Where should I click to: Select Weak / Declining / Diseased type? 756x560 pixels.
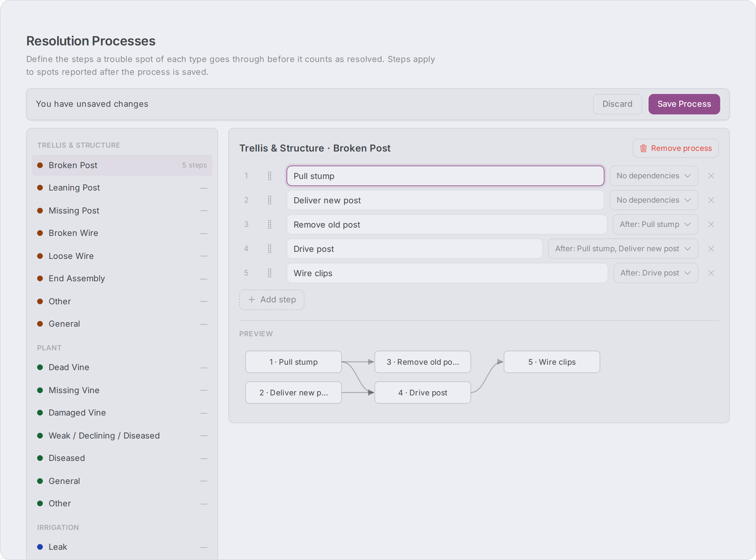point(122,436)
